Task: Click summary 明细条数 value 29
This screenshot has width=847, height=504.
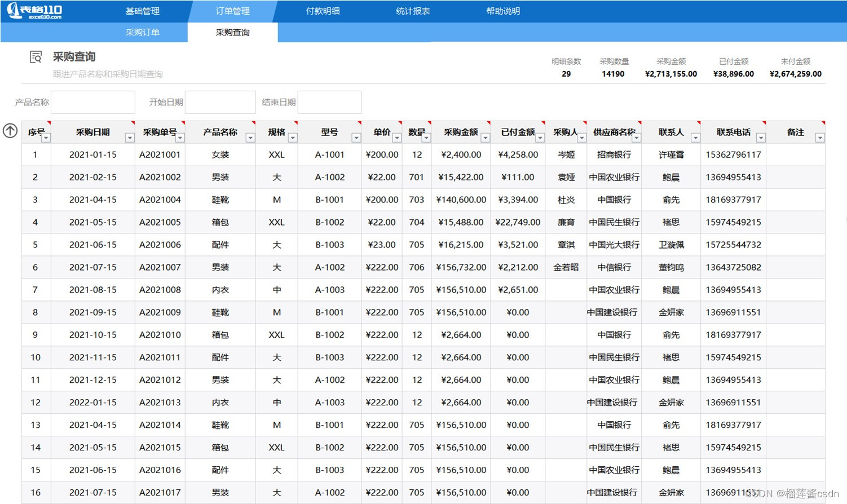Action: pyautogui.click(x=566, y=74)
